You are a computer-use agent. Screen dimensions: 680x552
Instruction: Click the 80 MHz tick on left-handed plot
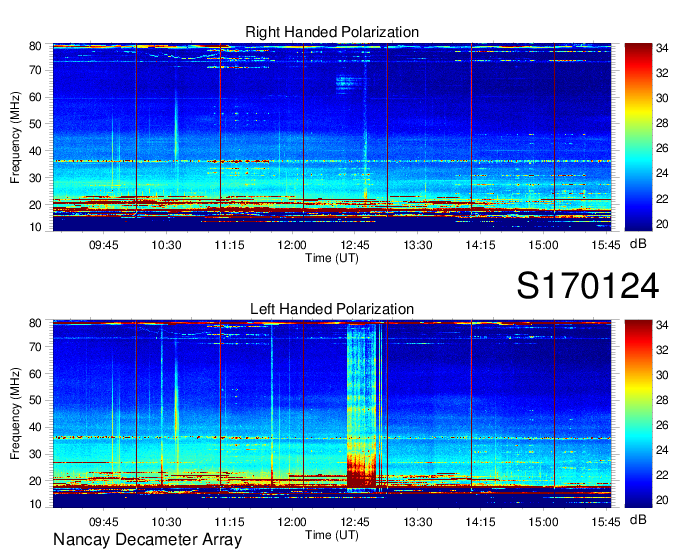click(x=35, y=323)
